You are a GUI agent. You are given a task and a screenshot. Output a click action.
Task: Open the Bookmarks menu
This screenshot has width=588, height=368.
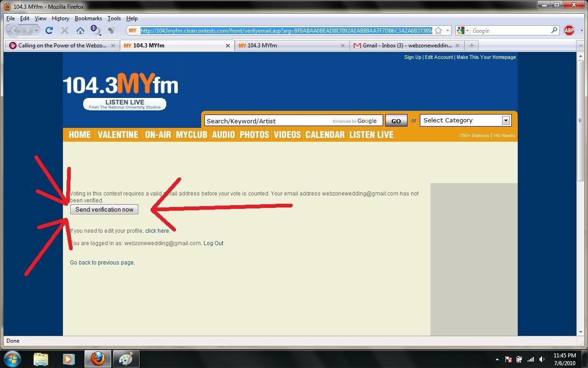(x=88, y=18)
